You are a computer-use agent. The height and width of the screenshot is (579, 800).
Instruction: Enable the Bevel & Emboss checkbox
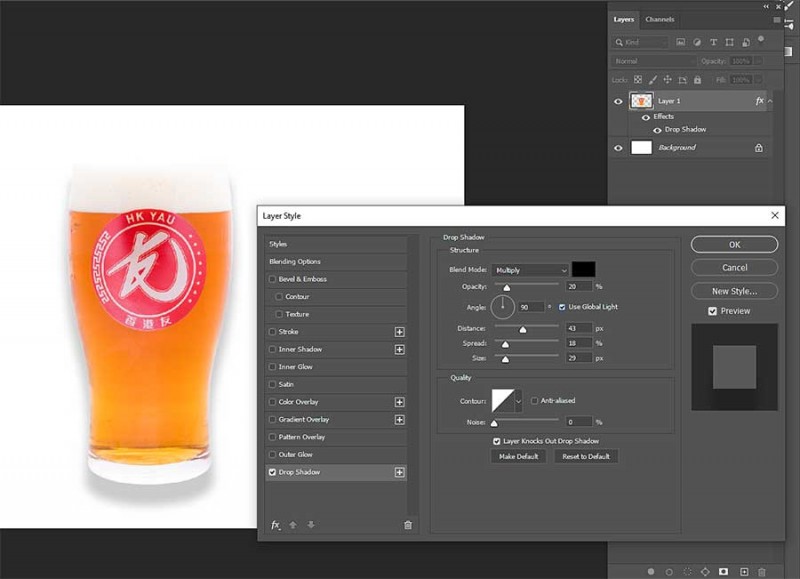pyautogui.click(x=272, y=279)
